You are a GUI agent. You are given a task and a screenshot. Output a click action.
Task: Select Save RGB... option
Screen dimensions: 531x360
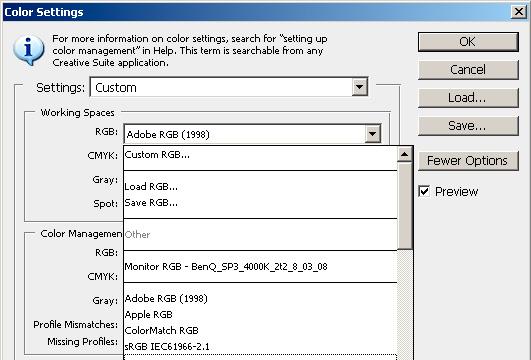click(x=260, y=203)
